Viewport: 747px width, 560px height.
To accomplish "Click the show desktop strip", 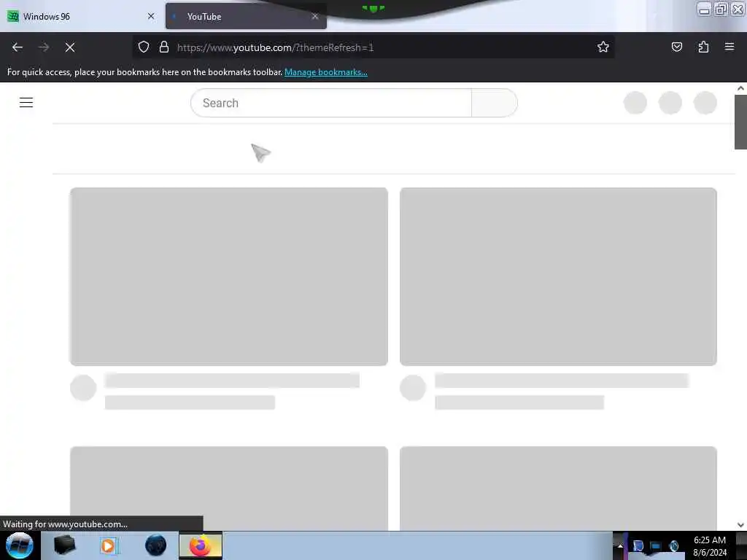I will (741, 546).
